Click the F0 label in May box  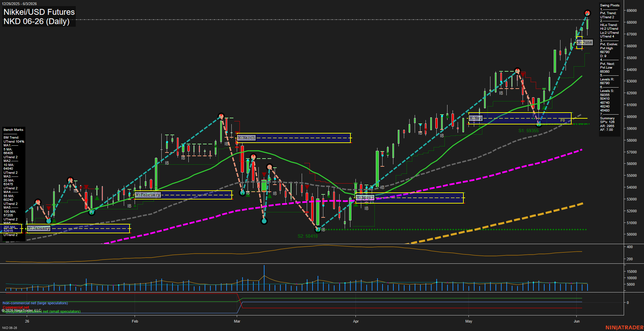coord(562,120)
